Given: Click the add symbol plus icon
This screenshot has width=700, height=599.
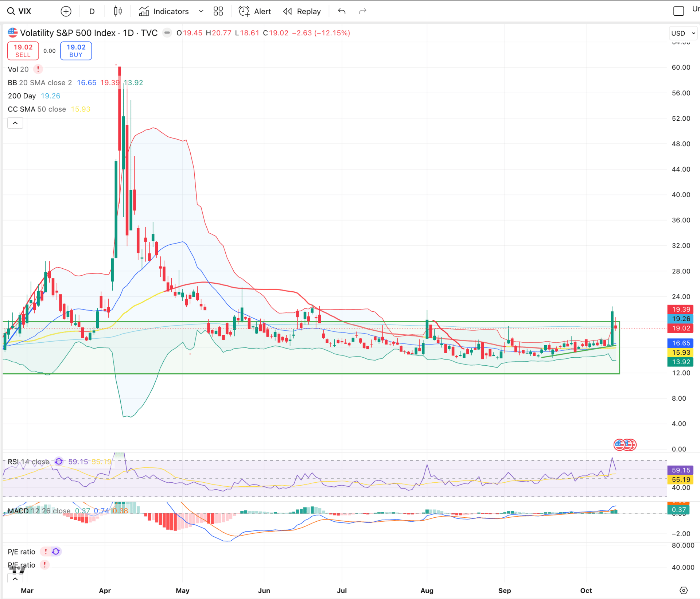Looking at the screenshot, I should (66, 11).
